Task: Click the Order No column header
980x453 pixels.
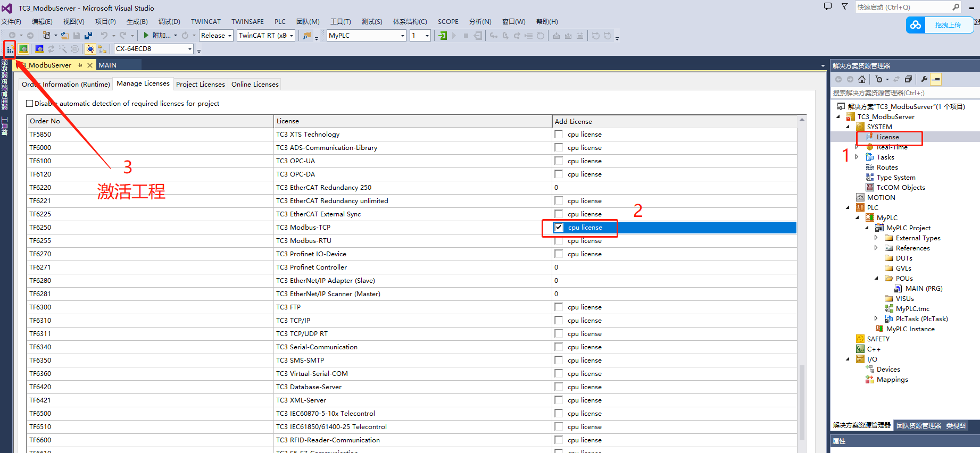Action: pos(150,121)
